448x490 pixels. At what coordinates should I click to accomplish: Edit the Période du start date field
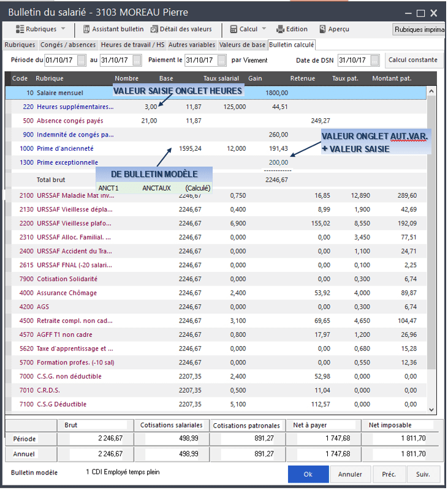[61, 60]
